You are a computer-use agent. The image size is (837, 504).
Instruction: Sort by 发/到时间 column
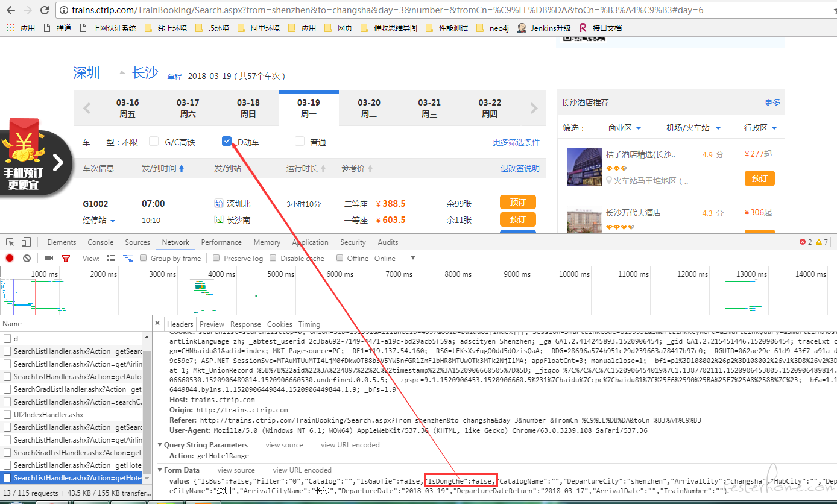click(163, 168)
